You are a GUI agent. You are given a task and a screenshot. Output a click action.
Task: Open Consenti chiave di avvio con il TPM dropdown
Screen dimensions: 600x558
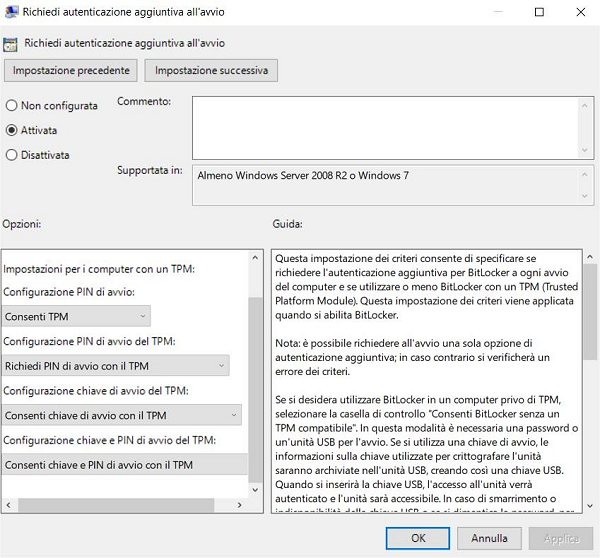tap(122, 414)
